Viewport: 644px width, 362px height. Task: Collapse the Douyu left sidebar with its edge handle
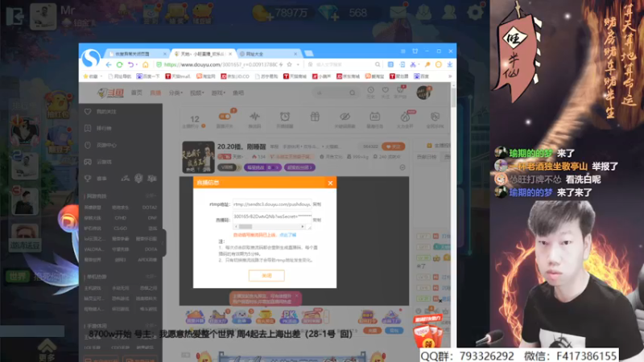coord(164,243)
